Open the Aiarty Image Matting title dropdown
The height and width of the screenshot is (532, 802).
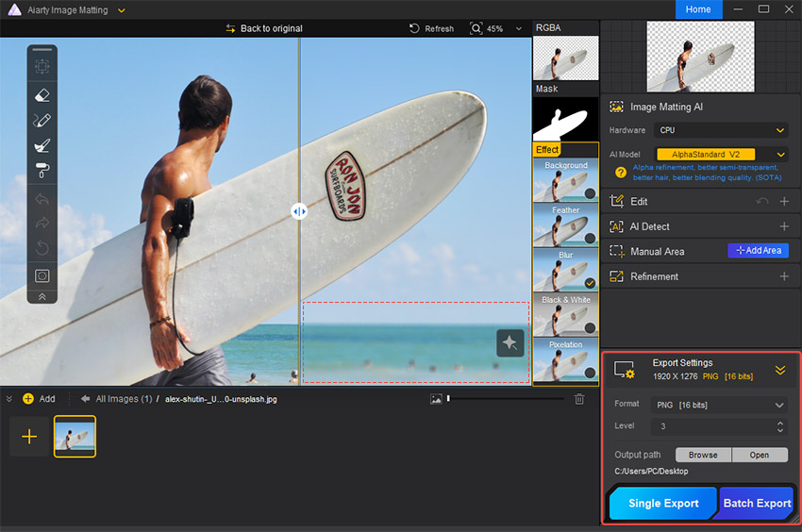[x=121, y=10]
